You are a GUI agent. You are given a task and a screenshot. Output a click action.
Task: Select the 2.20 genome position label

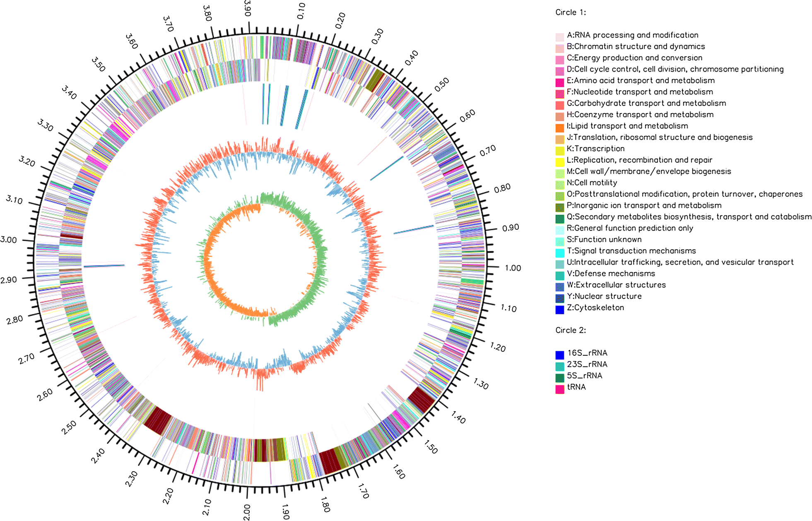click(168, 496)
